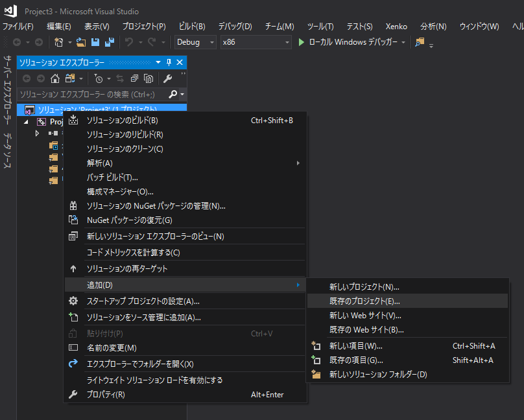524x420 pixels.
Task: Choose NuGet パッケージの復元(G)
Action: click(x=185, y=220)
